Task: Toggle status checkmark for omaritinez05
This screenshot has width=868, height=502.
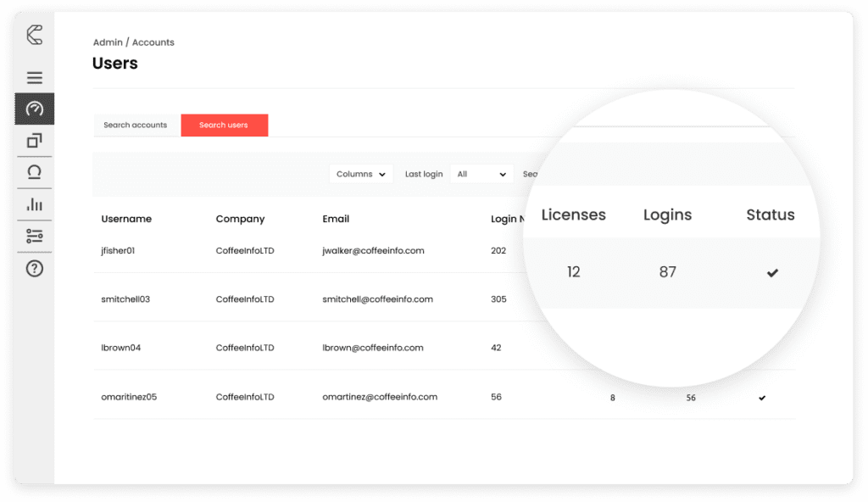Action: click(x=762, y=398)
